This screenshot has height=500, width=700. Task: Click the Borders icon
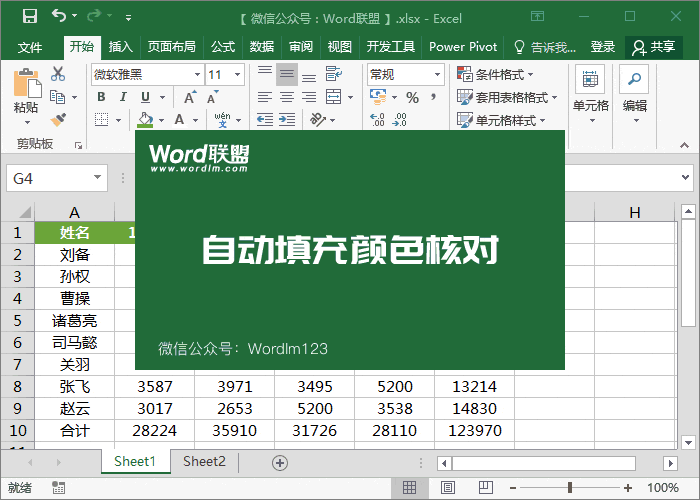(x=102, y=120)
